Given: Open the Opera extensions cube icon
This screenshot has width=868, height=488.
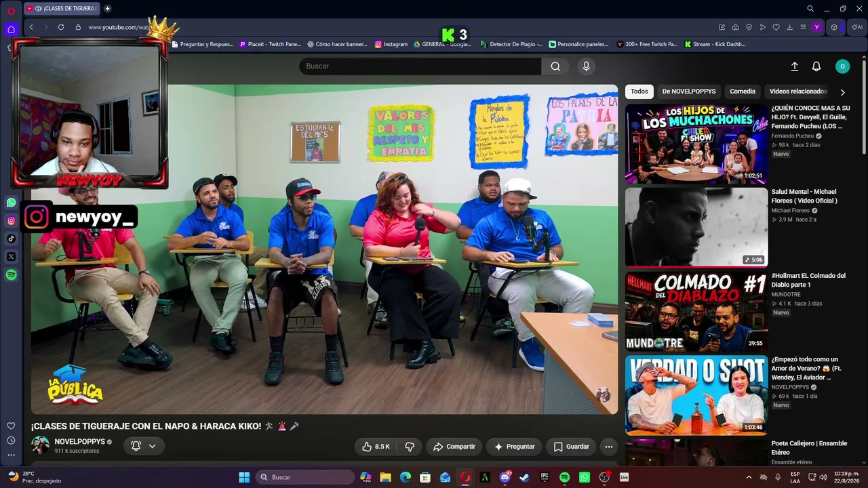Looking at the screenshot, I should click(x=834, y=27).
